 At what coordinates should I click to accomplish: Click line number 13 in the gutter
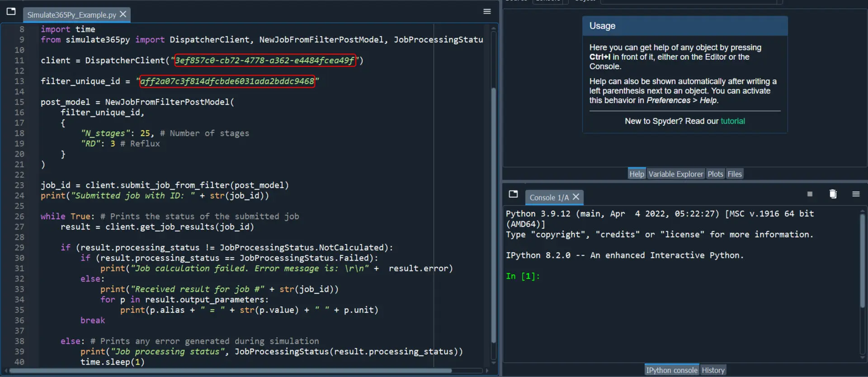(19, 81)
